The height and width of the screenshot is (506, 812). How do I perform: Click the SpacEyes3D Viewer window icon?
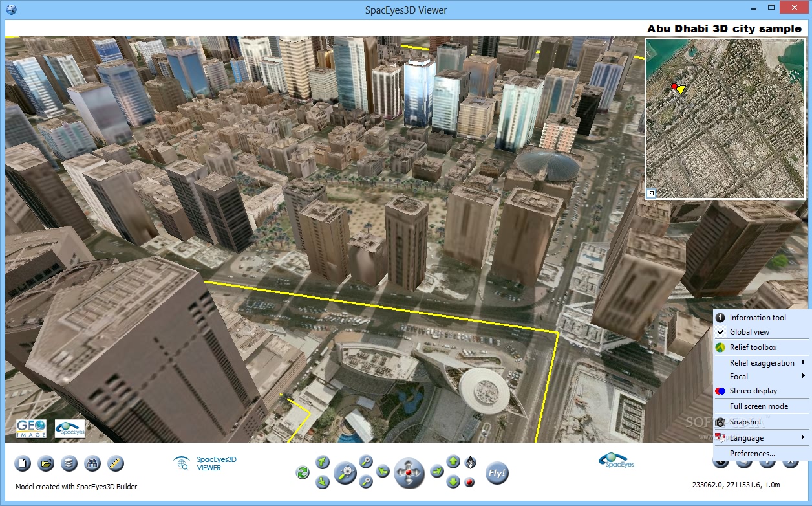click(10, 10)
